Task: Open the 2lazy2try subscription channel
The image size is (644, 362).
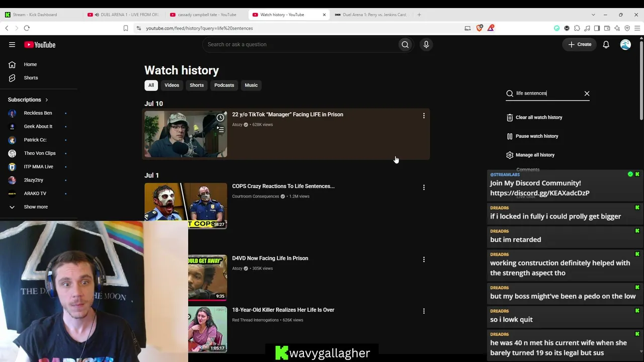Action: click(33, 180)
